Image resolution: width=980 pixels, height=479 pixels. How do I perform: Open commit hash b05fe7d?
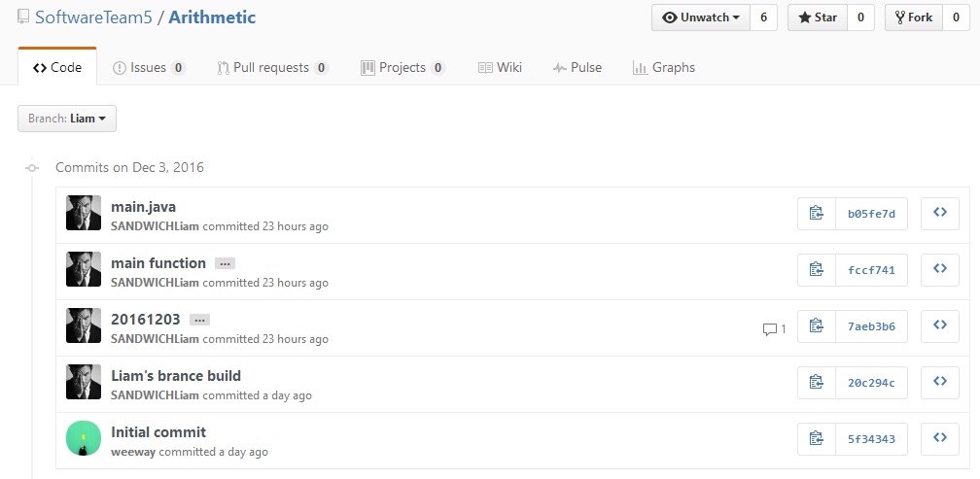tap(871, 214)
